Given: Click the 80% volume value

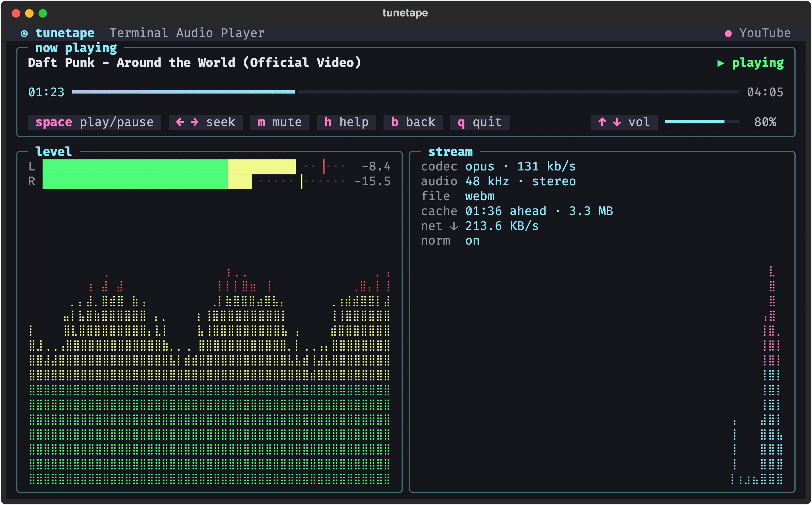Looking at the screenshot, I should click(765, 122).
